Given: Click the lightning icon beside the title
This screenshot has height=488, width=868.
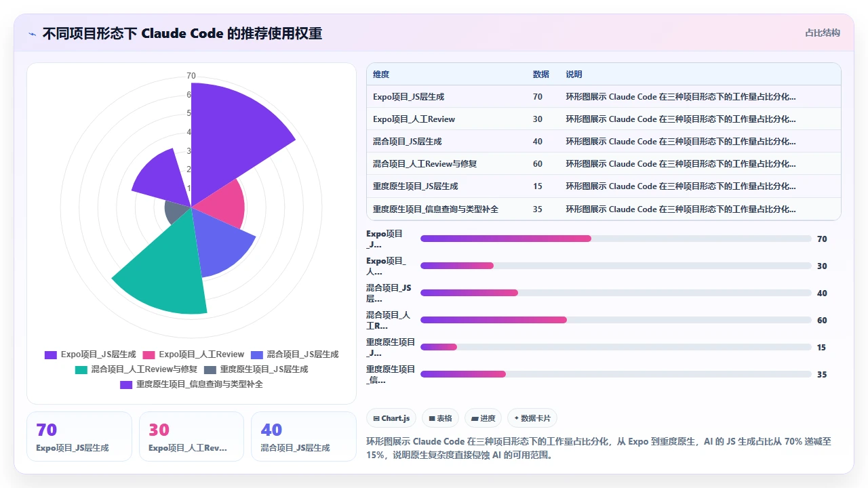Looking at the screenshot, I should (33, 33).
